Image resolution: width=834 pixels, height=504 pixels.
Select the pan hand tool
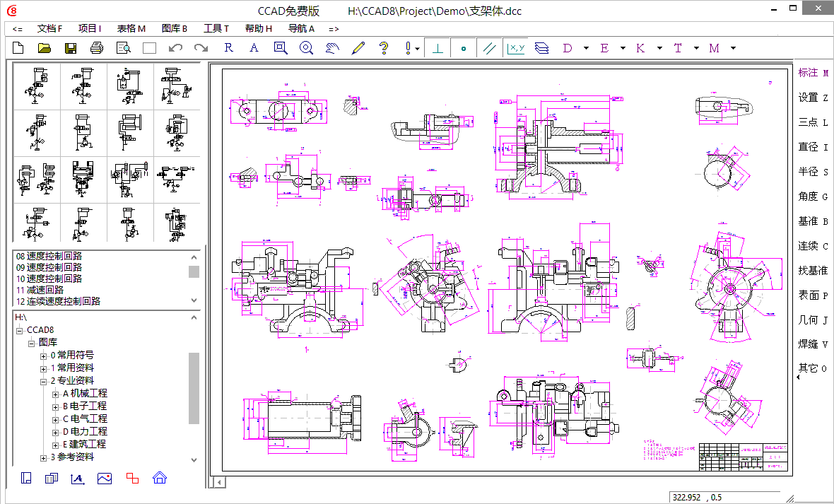[x=332, y=48]
